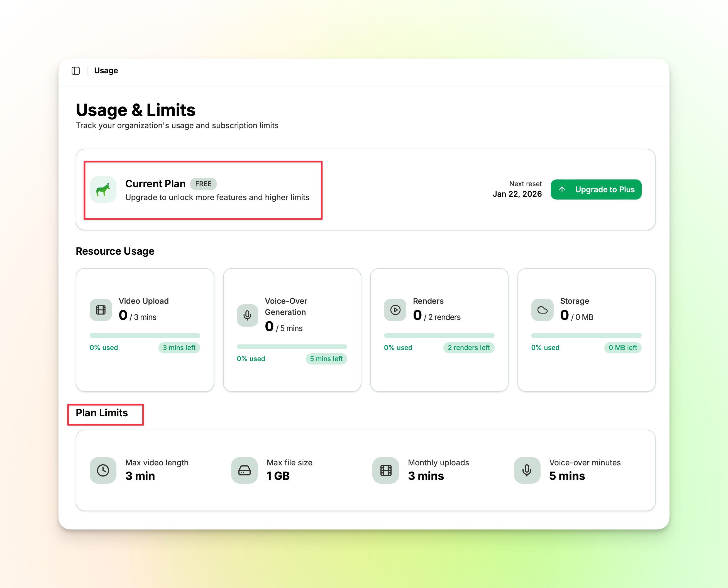
Task: Click the Video Upload progress bar
Action: [x=145, y=335]
